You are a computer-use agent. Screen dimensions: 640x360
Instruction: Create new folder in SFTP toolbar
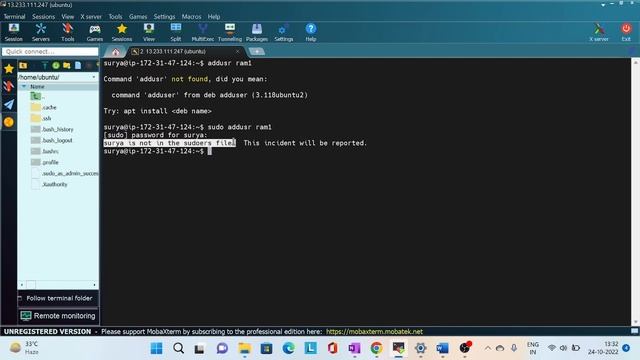coord(67,65)
